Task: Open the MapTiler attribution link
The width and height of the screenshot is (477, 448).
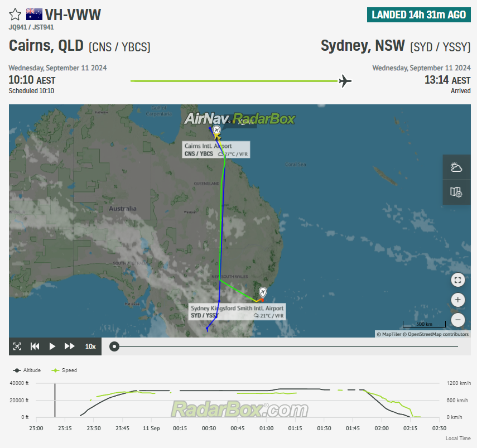Action: click(x=390, y=334)
